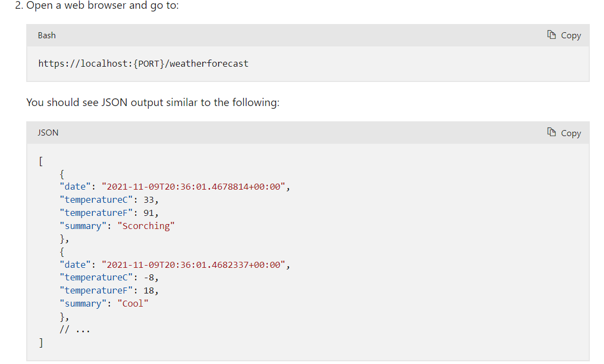The width and height of the screenshot is (604, 364).
Task: Select the localhost weatherforecast URL text
Action: click(x=143, y=63)
